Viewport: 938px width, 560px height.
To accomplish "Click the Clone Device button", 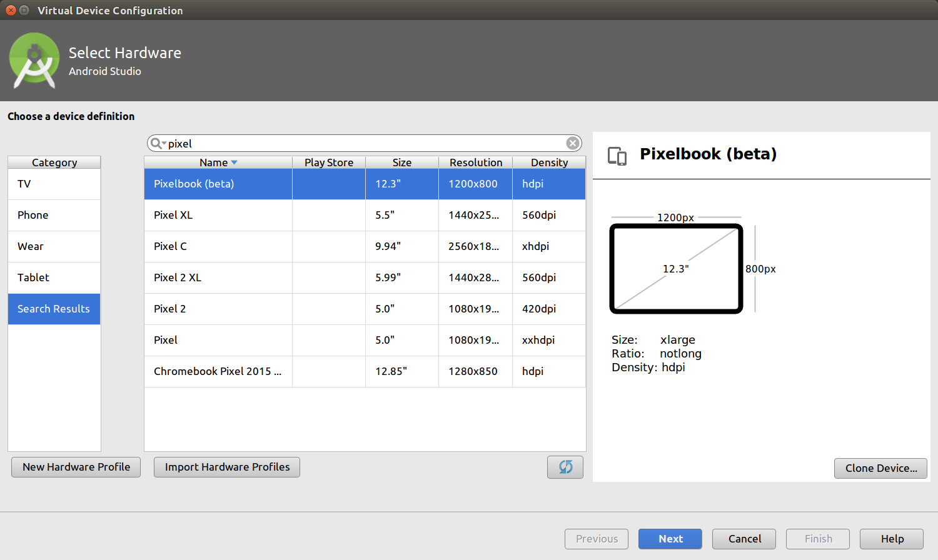I will pos(880,468).
